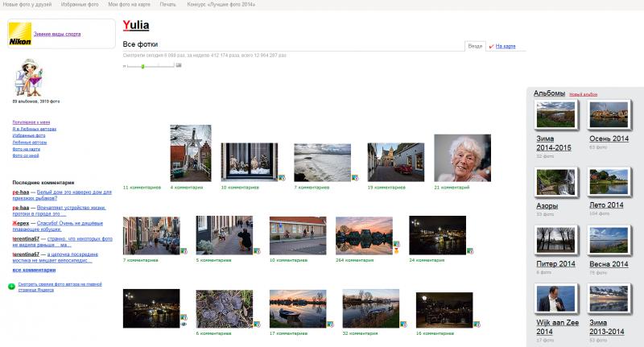Open street photo with red car
Screen dimensions: 644x347
pos(396,162)
